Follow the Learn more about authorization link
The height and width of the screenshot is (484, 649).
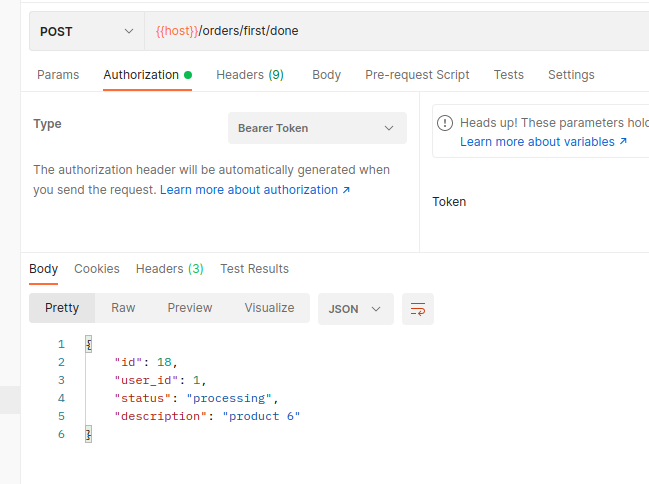coord(255,190)
